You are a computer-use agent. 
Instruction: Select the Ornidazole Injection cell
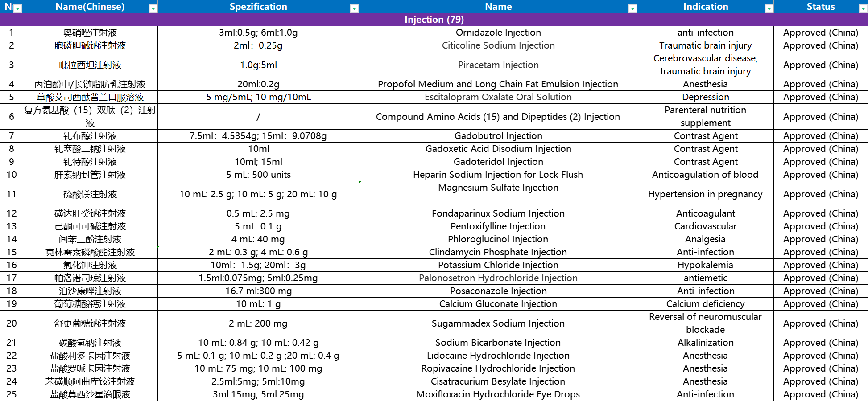pyautogui.click(x=498, y=33)
